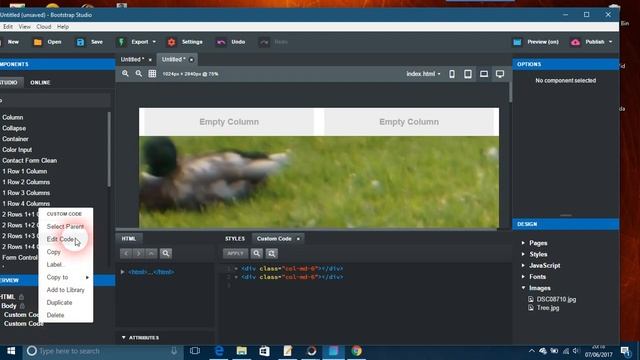Choose Label from context menu
Image resolution: width=640 pixels, height=360 pixels.
65,264
